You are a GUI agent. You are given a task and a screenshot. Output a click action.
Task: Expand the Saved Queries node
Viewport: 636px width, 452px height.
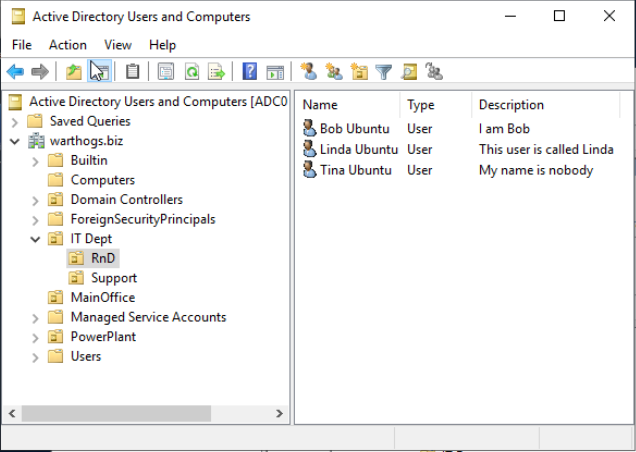pos(15,122)
